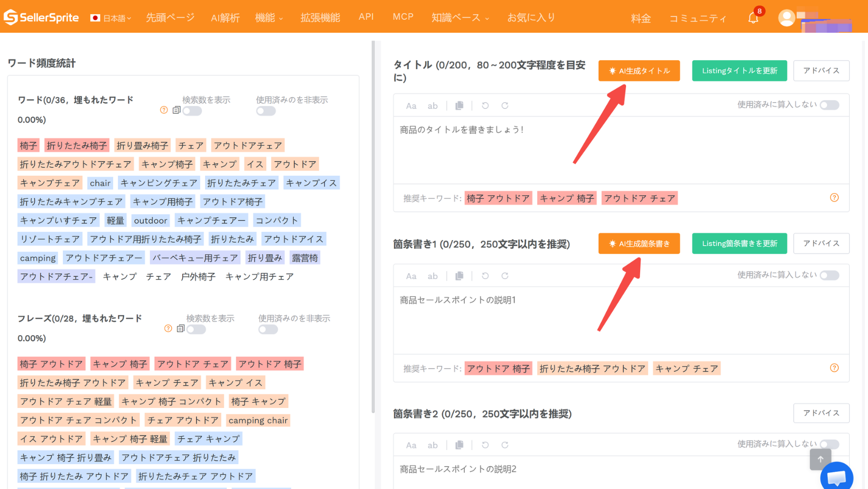Expand the 知識ベース menu dropdown

[460, 18]
